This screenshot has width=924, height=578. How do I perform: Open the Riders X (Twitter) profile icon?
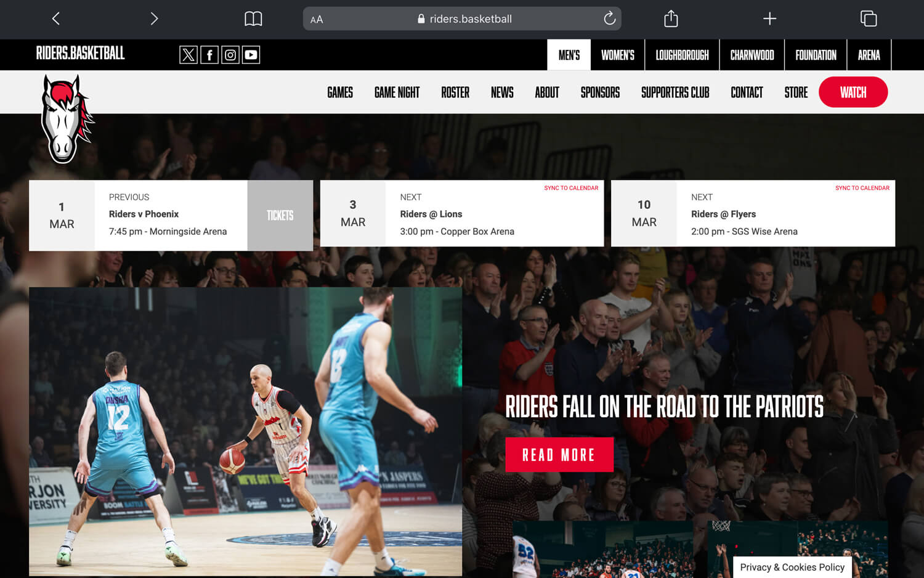pos(188,55)
